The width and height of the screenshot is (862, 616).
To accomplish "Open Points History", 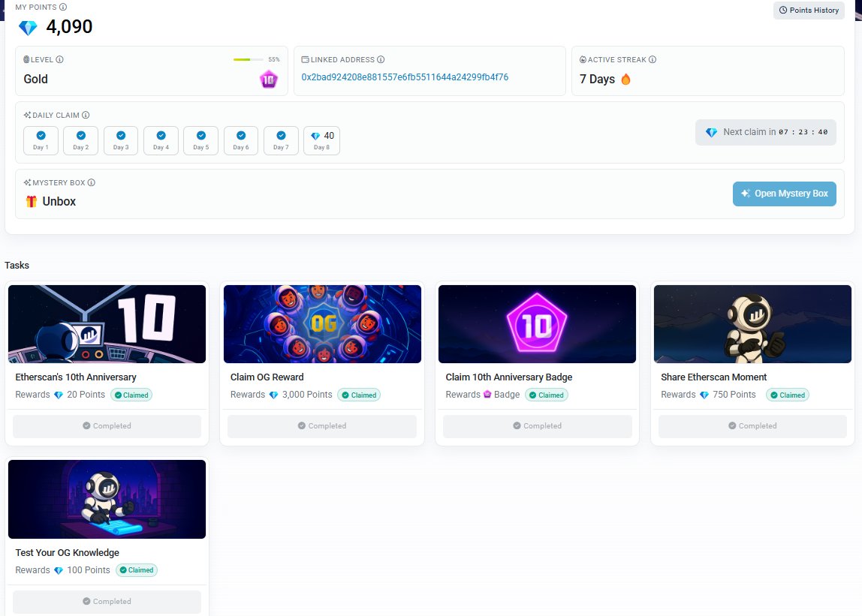I will point(809,10).
